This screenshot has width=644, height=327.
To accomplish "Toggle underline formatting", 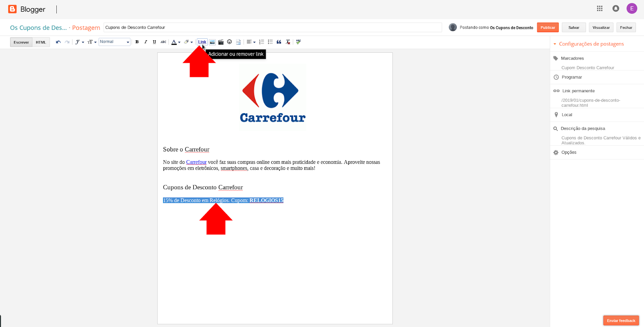I will coord(154,42).
